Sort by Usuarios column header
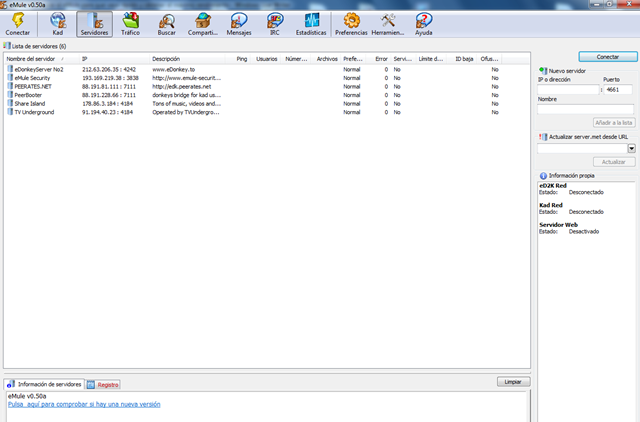This screenshot has width=640, height=422. (266, 59)
